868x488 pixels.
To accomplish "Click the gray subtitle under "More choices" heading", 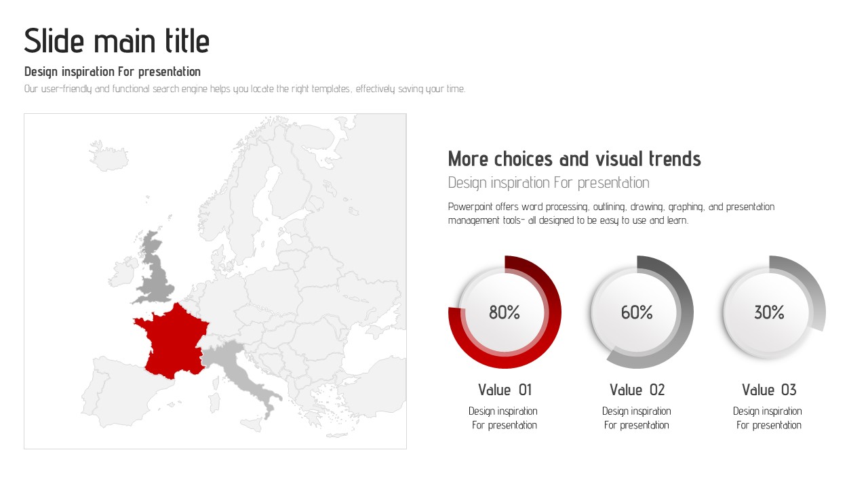I will click(549, 182).
